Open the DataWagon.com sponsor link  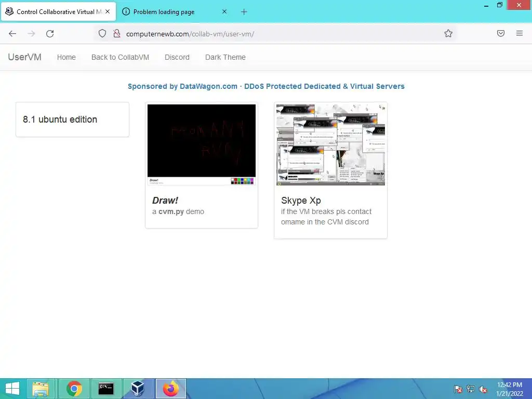(266, 87)
